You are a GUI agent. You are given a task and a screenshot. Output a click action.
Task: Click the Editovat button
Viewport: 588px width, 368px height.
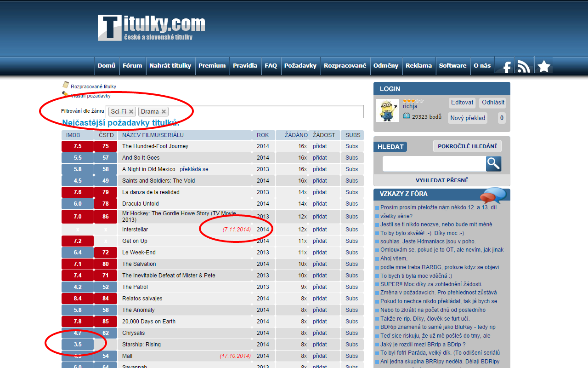click(x=462, y=103)
